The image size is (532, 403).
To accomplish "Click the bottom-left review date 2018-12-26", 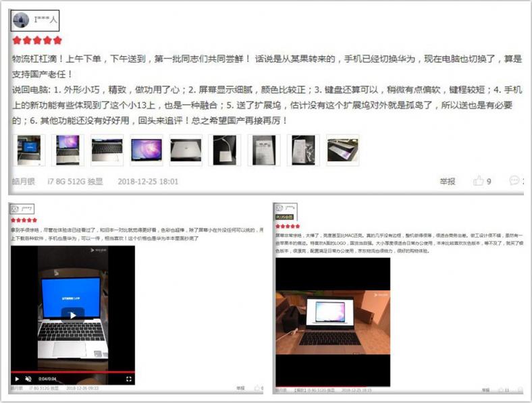I will (82, 388).
